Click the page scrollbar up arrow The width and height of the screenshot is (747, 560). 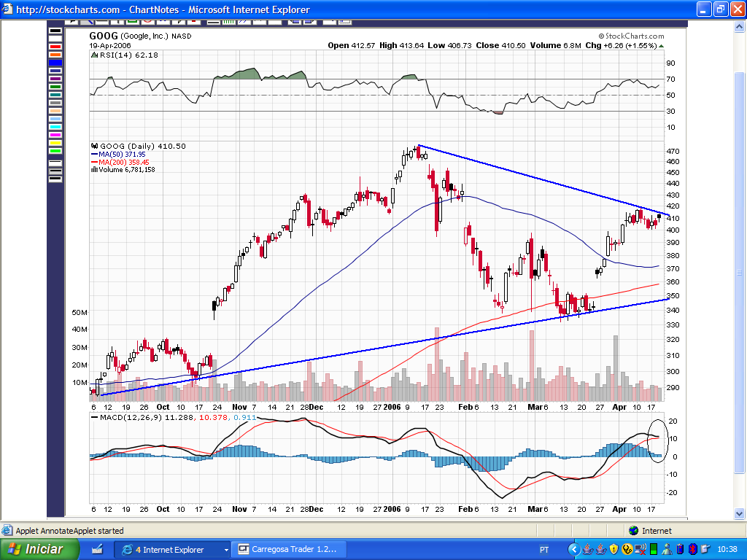740,27
